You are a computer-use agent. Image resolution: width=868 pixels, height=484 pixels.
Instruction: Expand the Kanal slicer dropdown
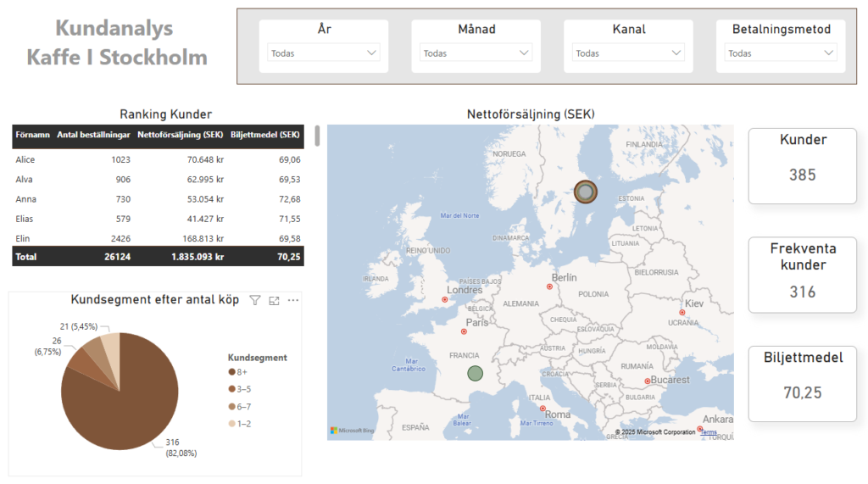point(628,53)
